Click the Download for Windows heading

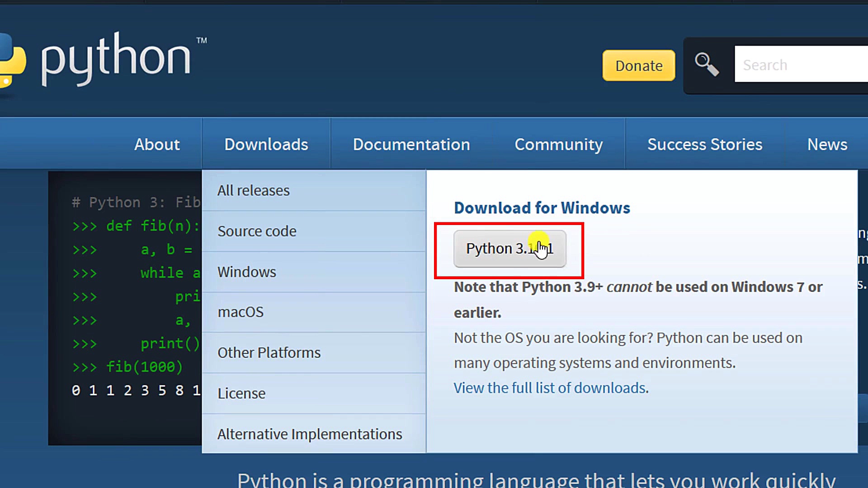pos(542,208)
